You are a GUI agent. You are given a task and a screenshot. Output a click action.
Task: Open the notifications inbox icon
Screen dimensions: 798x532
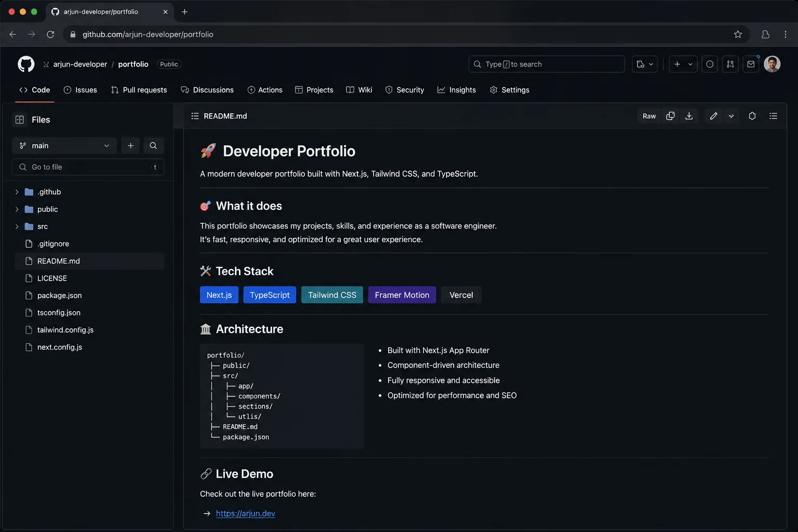point(751,64)
